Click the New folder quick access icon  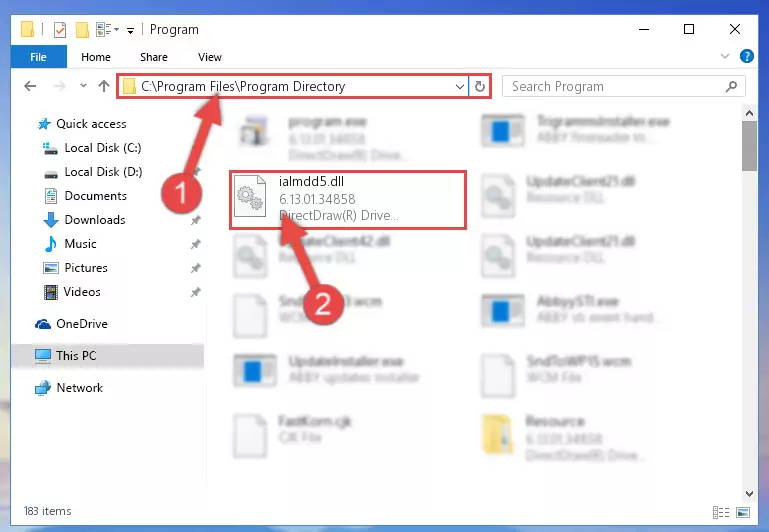click(x=82, y=30)
